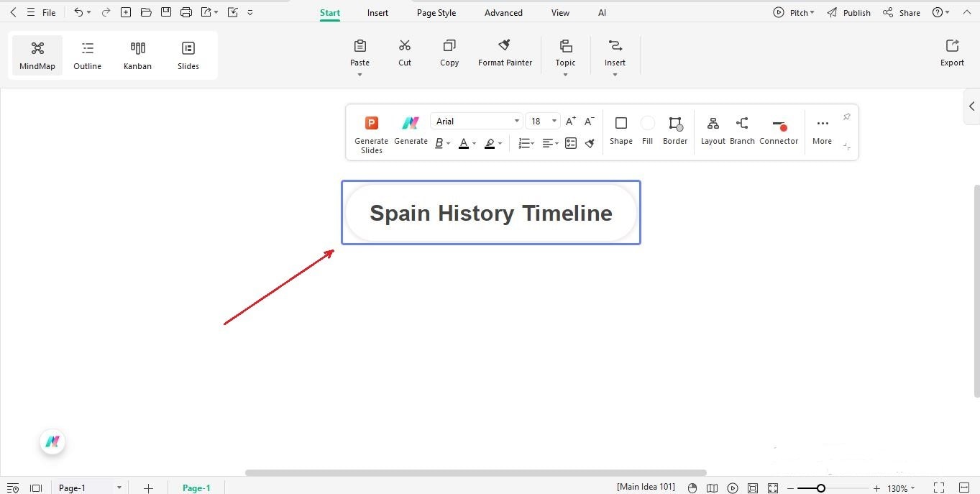Image resolution: width=980 pixels, height=494 pixels.
Task: Open the Slides view
Action: click(188, 54)
